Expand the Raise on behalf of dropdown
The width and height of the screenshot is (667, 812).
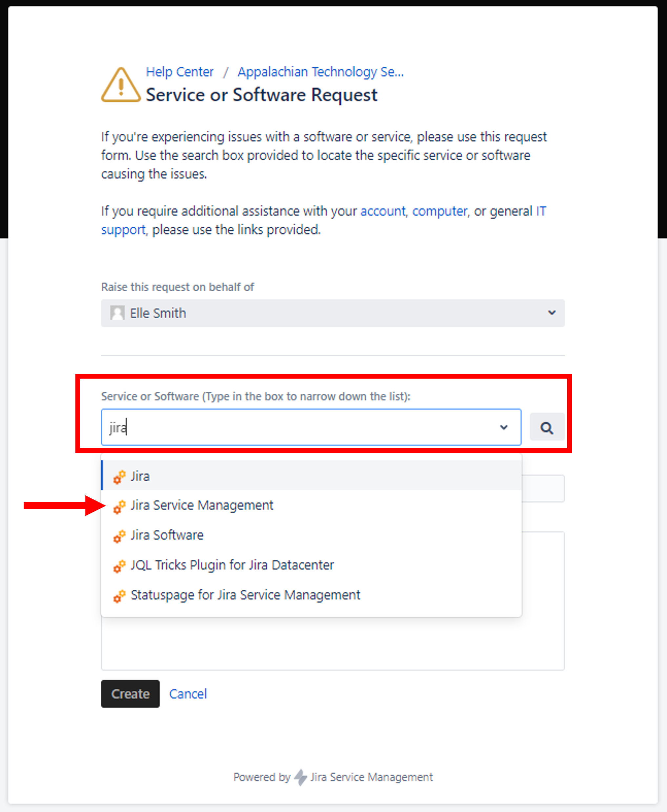pyautogui.click(x=551, y=313)
